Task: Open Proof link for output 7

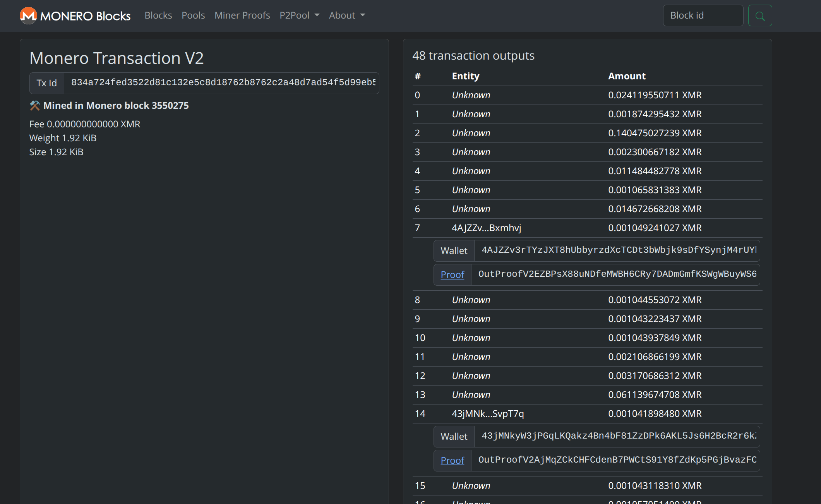Action: [452, 274]
